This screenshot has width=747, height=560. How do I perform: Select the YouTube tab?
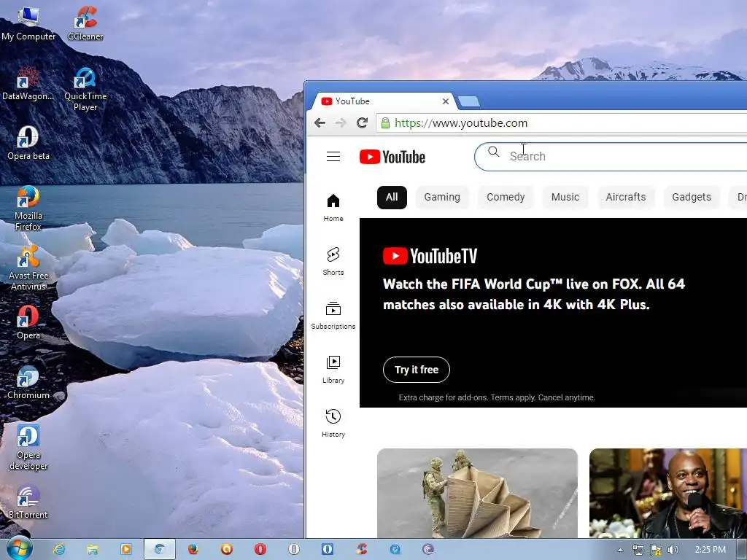381,101
